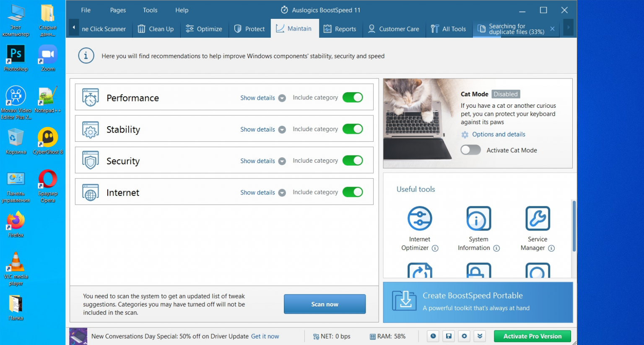Viewport: 644px width, 345px height.
Task: Select the Maintain tab
Action: tap(294, 29)
